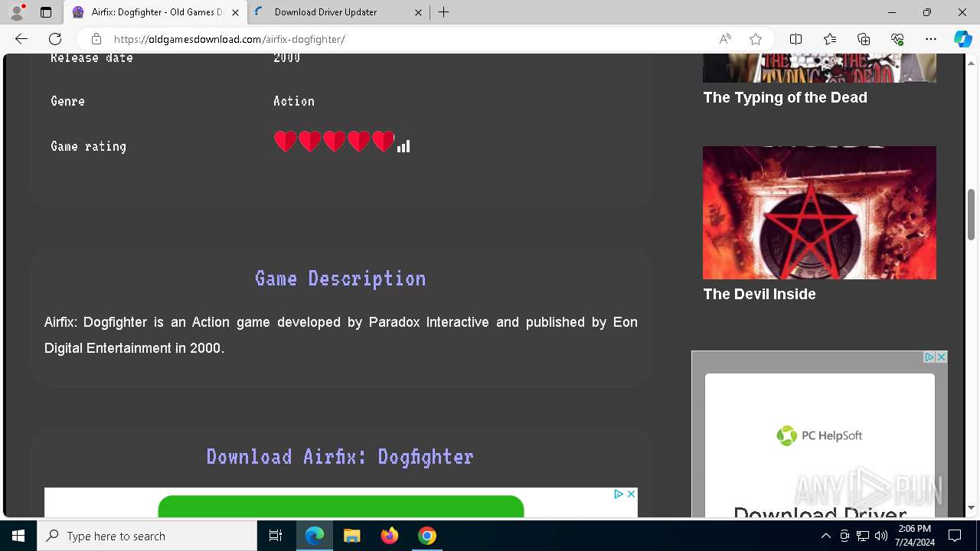Refresh the current page

55,39
